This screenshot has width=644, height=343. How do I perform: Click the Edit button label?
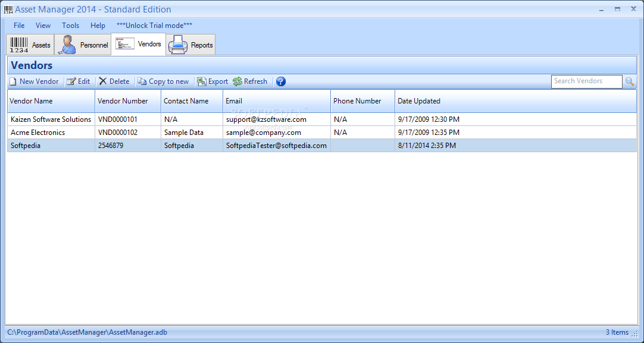tap(84, 81)
